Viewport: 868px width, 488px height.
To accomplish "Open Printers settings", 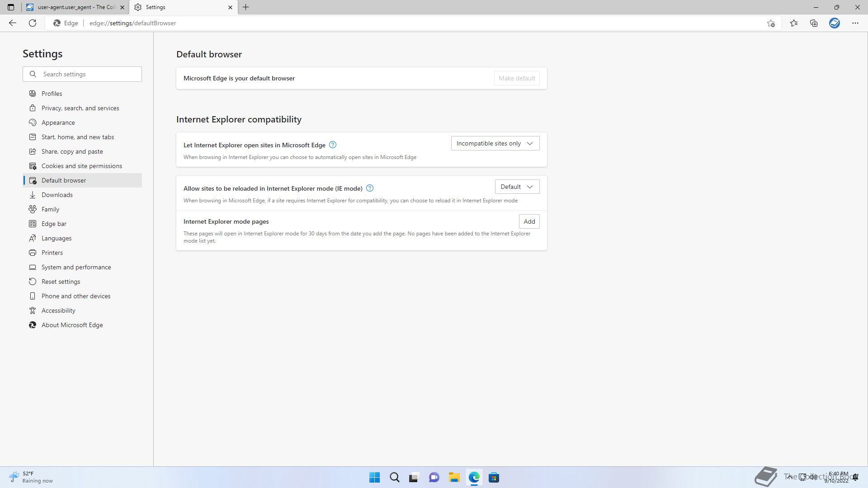I will 82,253.
